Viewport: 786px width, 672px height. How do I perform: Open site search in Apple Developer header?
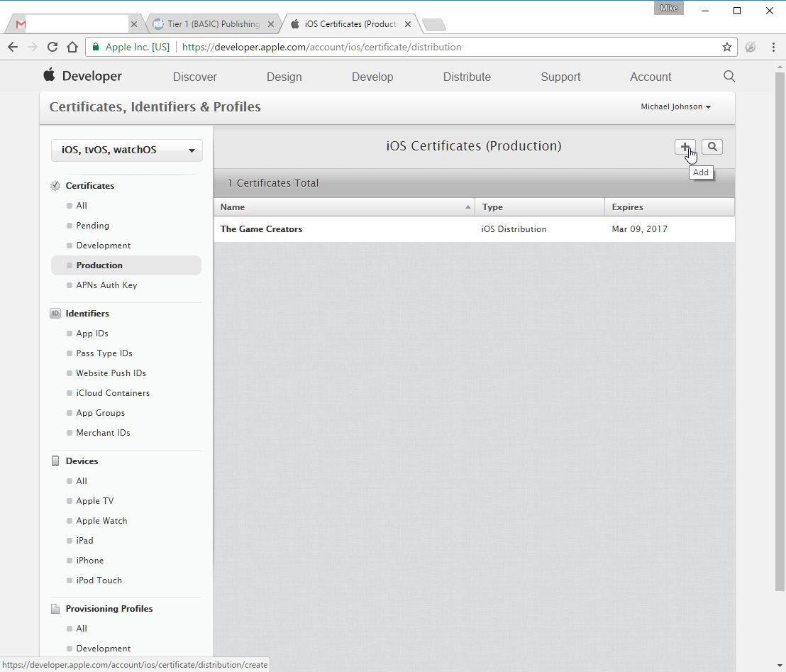(729, 77)
